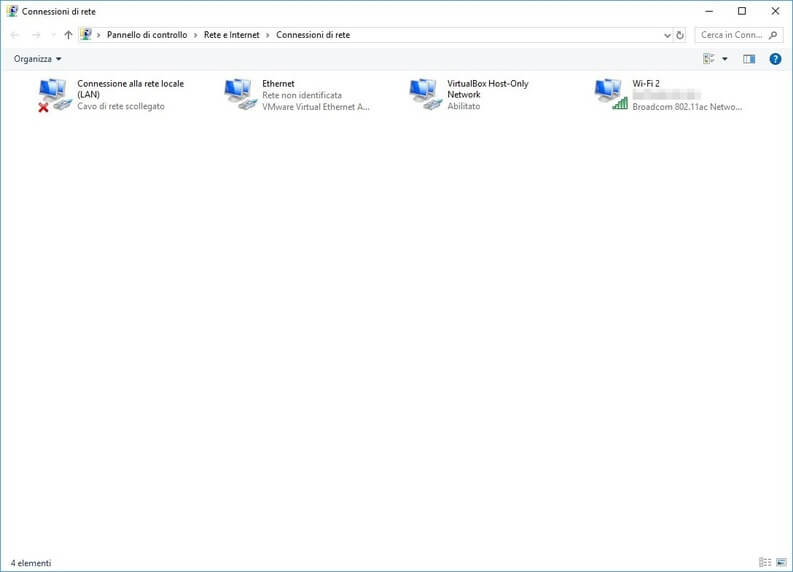Image resolution: width=793 pixels, height=572 pixels.
Task: Switch to details view in status bar
Action: coord(765,562)
